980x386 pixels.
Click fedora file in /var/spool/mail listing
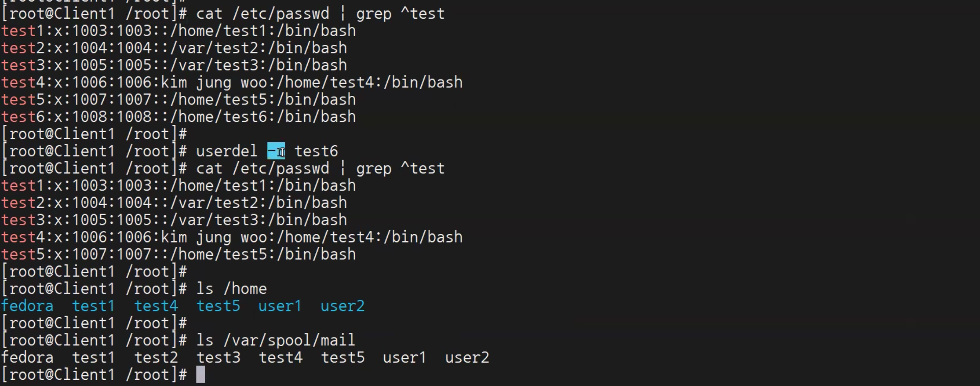tap(27, 357)
